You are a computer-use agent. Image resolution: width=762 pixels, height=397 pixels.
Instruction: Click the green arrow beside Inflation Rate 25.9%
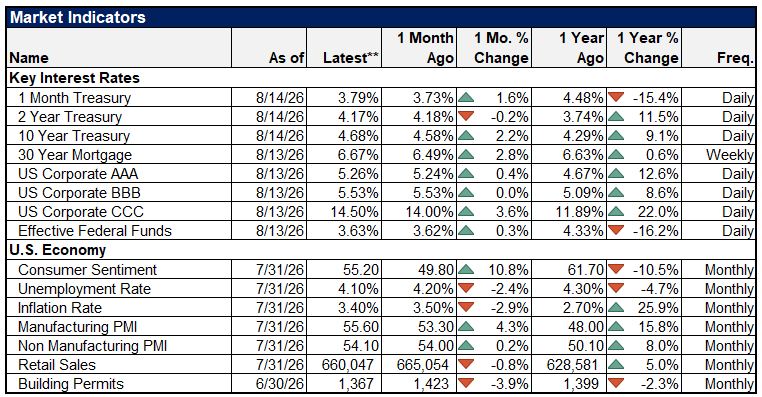pyautogui.click(x=616, y=307)
